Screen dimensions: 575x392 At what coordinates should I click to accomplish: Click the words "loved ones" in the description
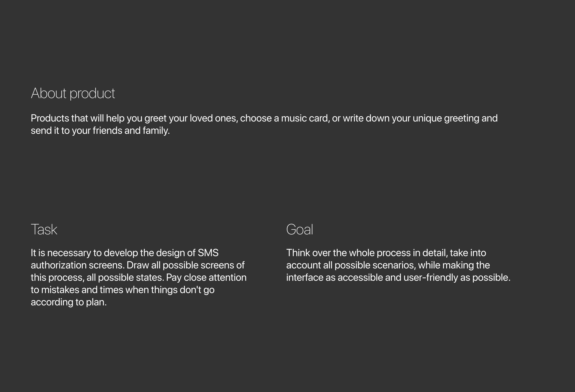[x=214, y=118]
